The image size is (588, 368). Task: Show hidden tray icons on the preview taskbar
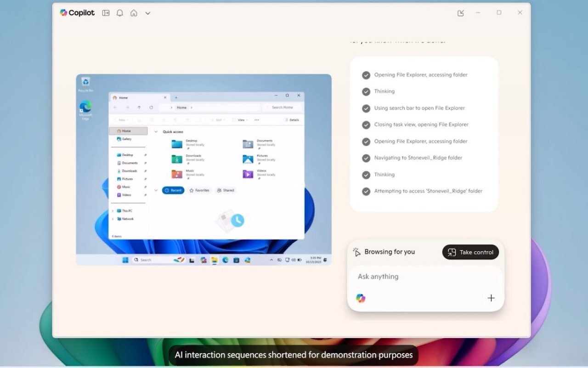[x=271, y=260]
